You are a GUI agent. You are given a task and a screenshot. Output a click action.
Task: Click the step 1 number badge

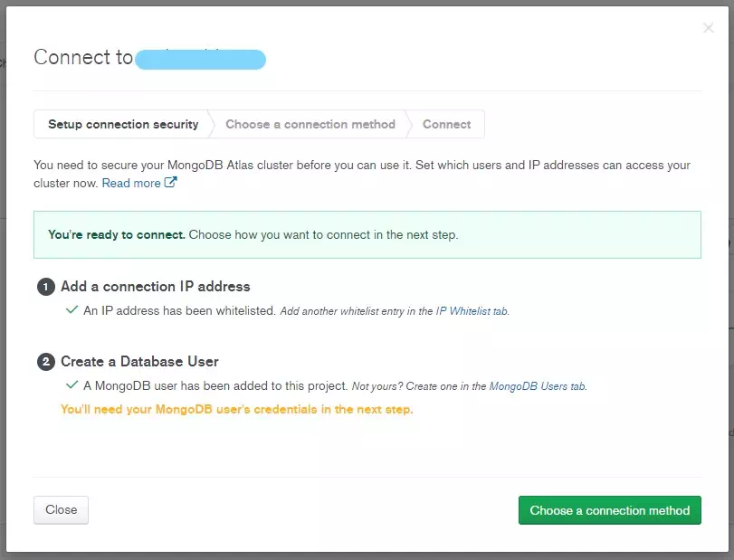(x=46, y=287)
